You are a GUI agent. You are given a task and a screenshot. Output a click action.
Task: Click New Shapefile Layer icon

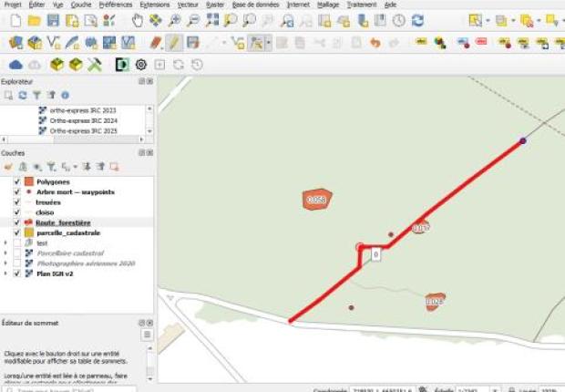tap(54, 43)
